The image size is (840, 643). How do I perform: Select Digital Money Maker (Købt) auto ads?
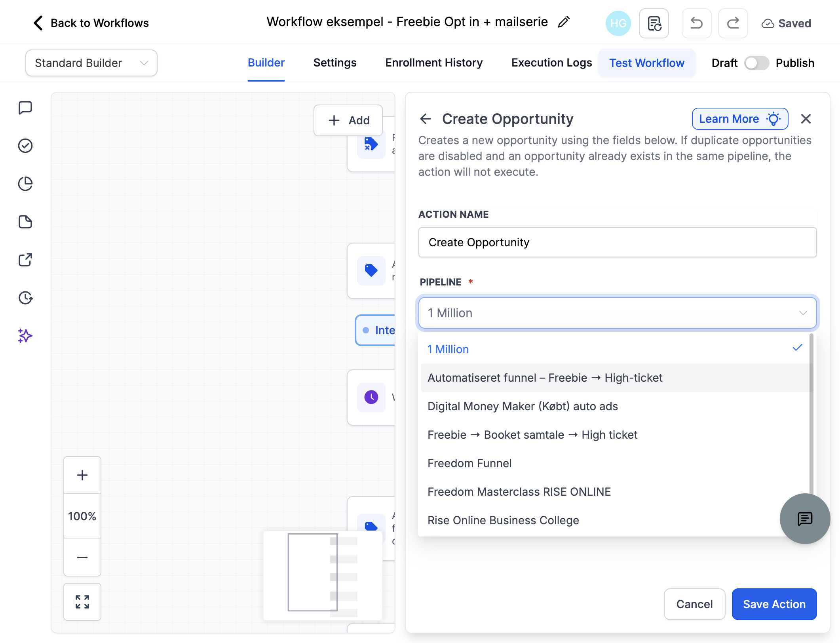(x=616, y=406)
